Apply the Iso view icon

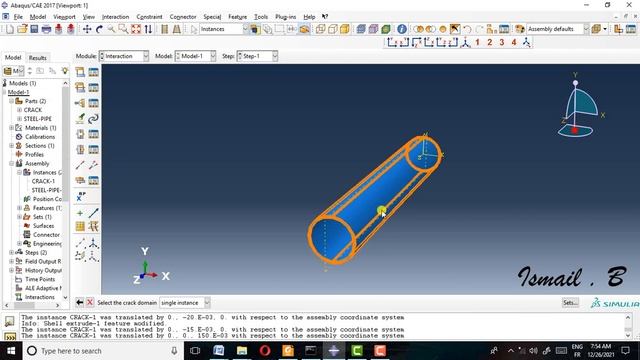tap(465, 42)
